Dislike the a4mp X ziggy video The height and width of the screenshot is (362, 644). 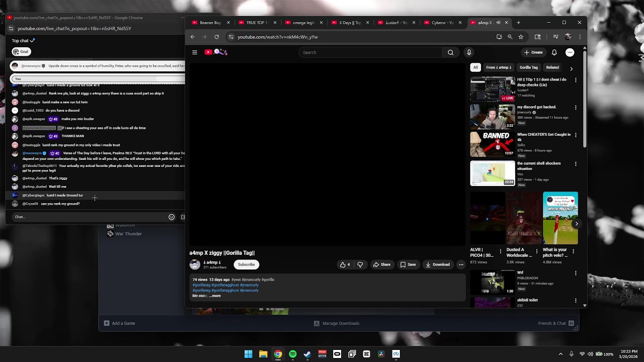[x=360, y=264]
